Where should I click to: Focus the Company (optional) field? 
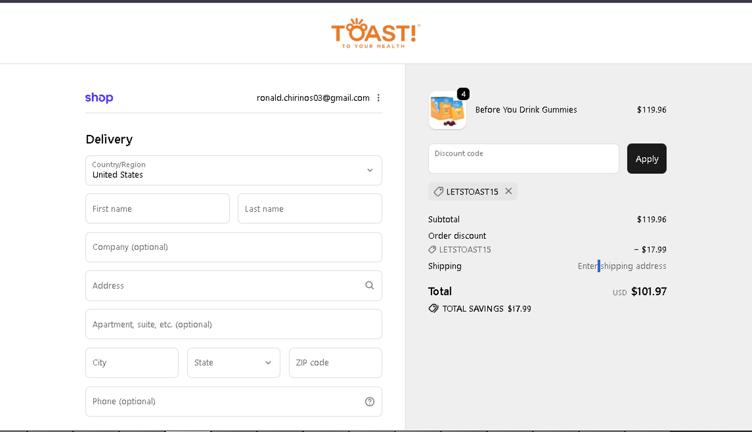click(234, 247)
